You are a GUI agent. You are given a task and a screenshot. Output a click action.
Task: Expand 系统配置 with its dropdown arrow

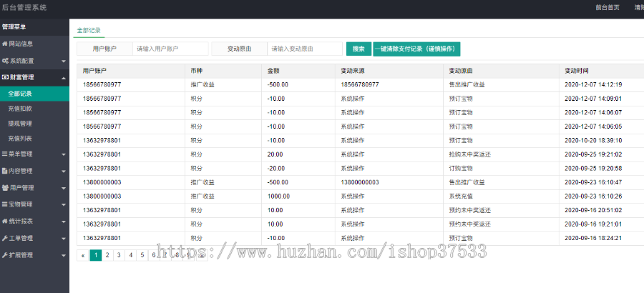click(x=64, y=61)
